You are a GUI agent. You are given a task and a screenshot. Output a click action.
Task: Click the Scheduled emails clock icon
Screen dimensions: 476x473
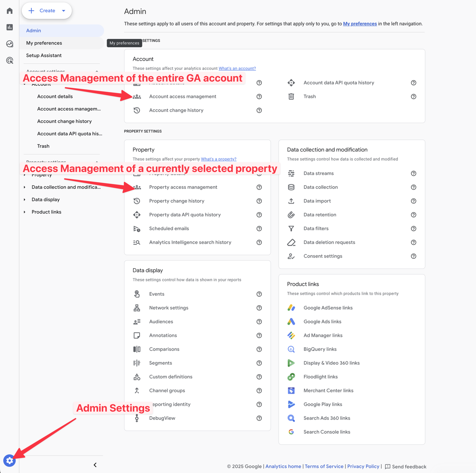pos(137,229)
